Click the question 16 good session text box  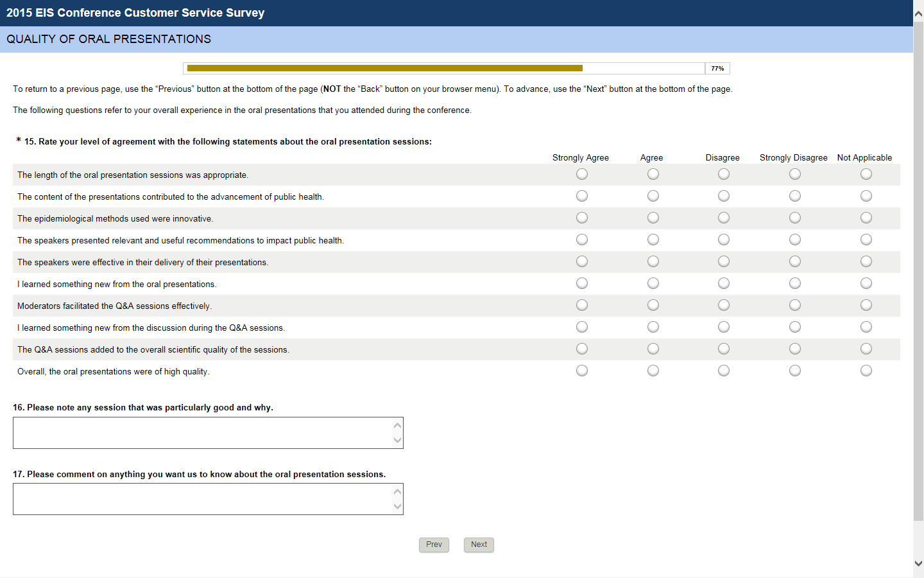[x=202, y=433]
